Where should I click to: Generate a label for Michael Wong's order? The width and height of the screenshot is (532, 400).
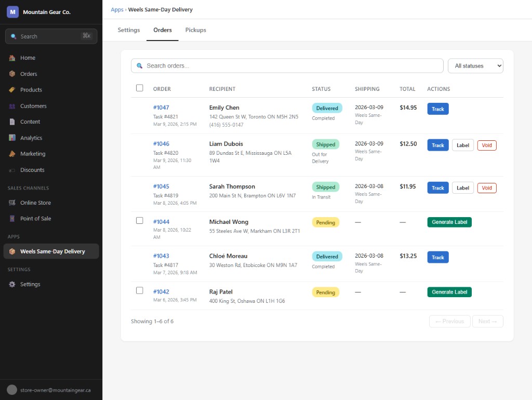(449, 221)
